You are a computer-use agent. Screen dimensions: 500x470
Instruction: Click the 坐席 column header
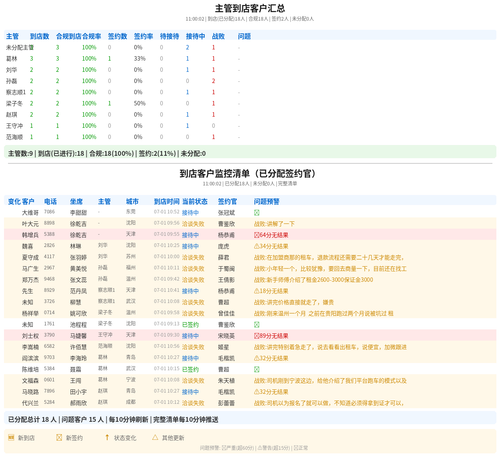click(76, 201)
